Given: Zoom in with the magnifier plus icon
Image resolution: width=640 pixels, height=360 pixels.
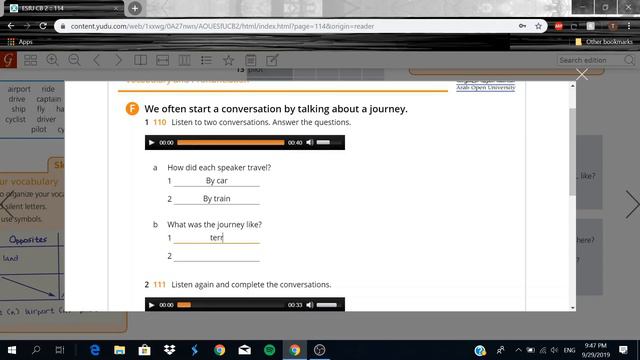Looking at the screenshot, I should [x=52, y=60].
